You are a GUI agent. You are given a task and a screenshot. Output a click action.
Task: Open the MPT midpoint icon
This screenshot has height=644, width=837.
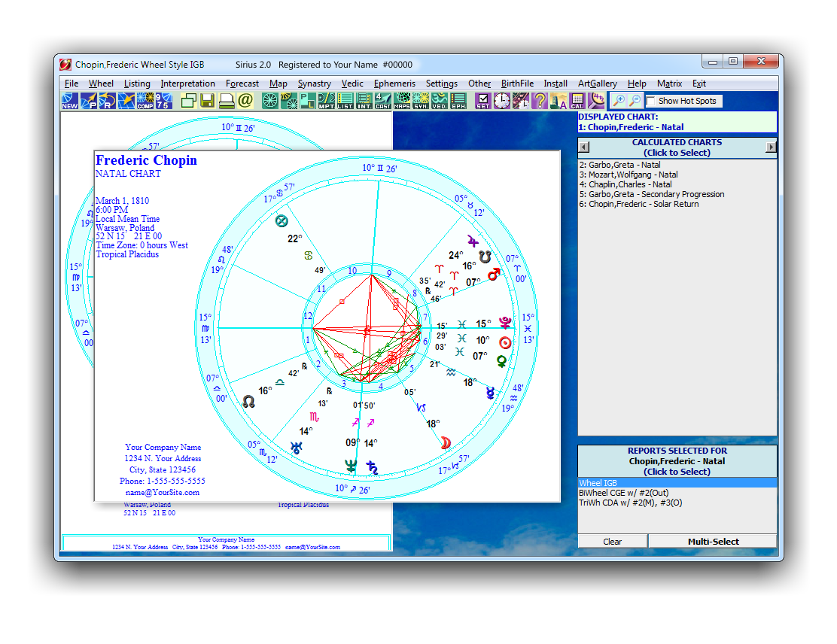tap(326, 101)
